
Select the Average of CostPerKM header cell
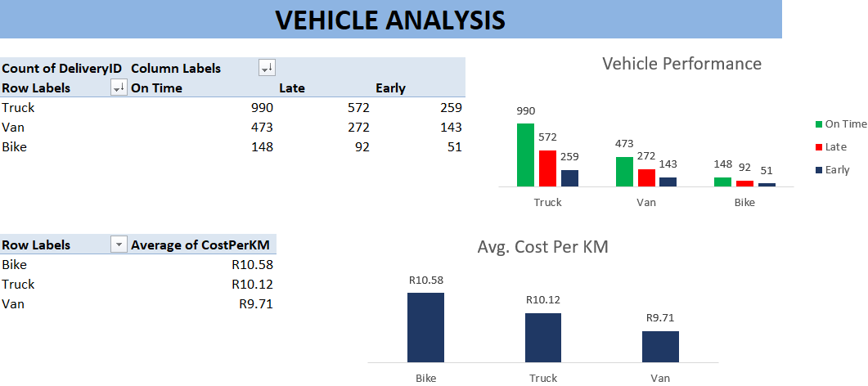tap(201, 245)
